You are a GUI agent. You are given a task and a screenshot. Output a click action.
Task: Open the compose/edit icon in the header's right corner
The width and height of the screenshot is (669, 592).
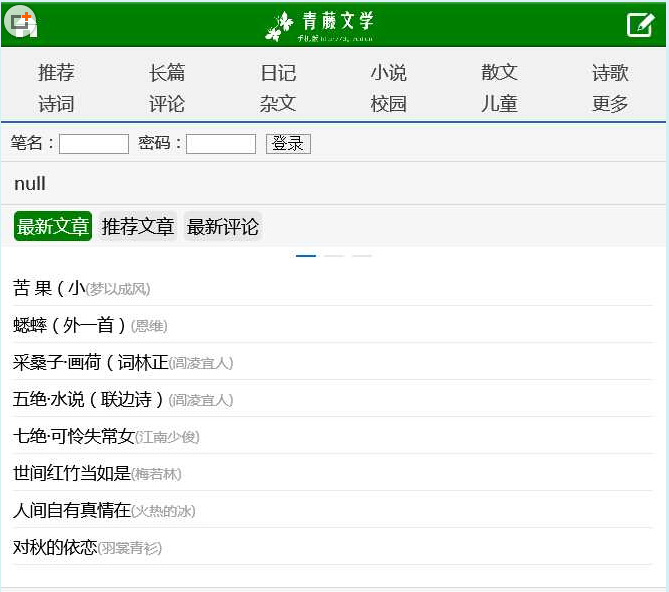640,25
